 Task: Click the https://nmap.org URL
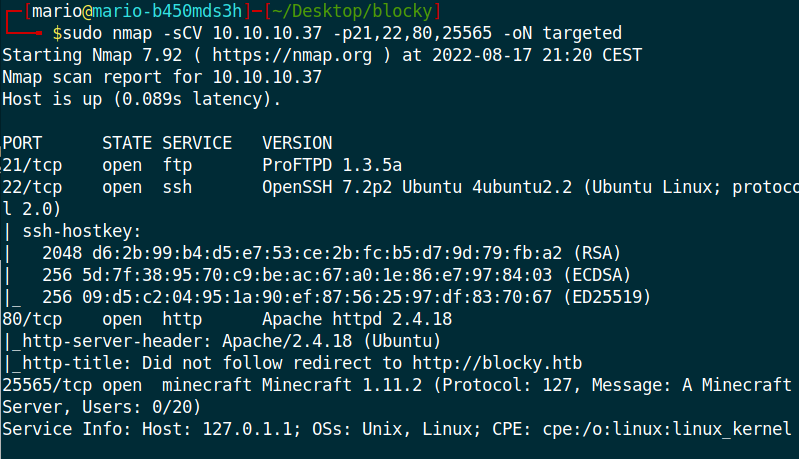point(292,55)
